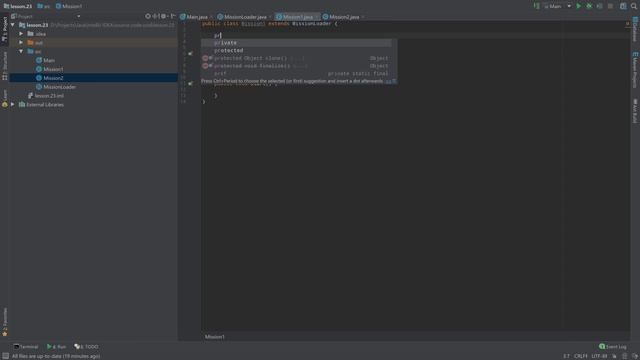Click the grey Stop button in toolbar
Screen dimensions: 640x360
click(x=610, y=6)
